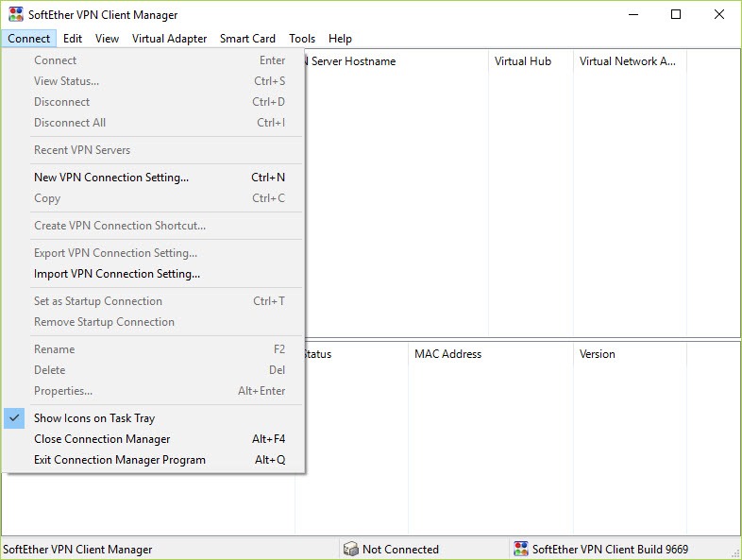Viewport: 742px width, 560px height.
Task: Click SoftEther VPN Client Manager status text
Action: coord(77,549)
